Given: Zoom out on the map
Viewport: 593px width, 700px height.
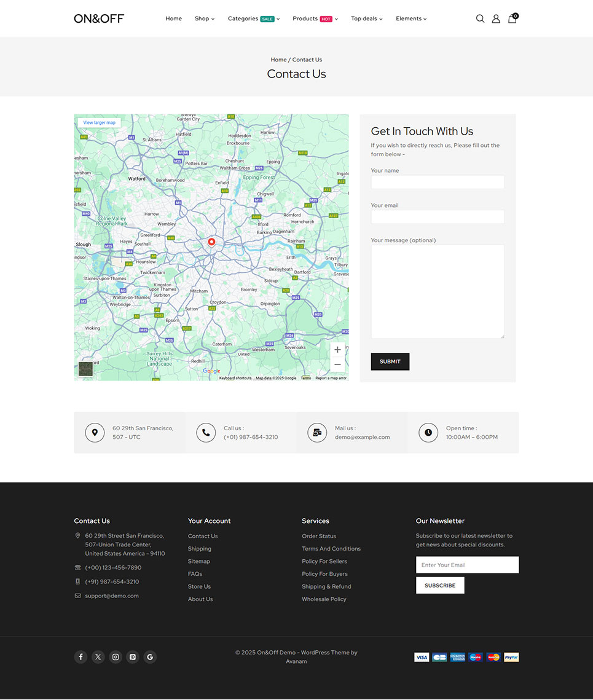Looking at the screenshot, I should pyautogui.click(x=337, y=364).
